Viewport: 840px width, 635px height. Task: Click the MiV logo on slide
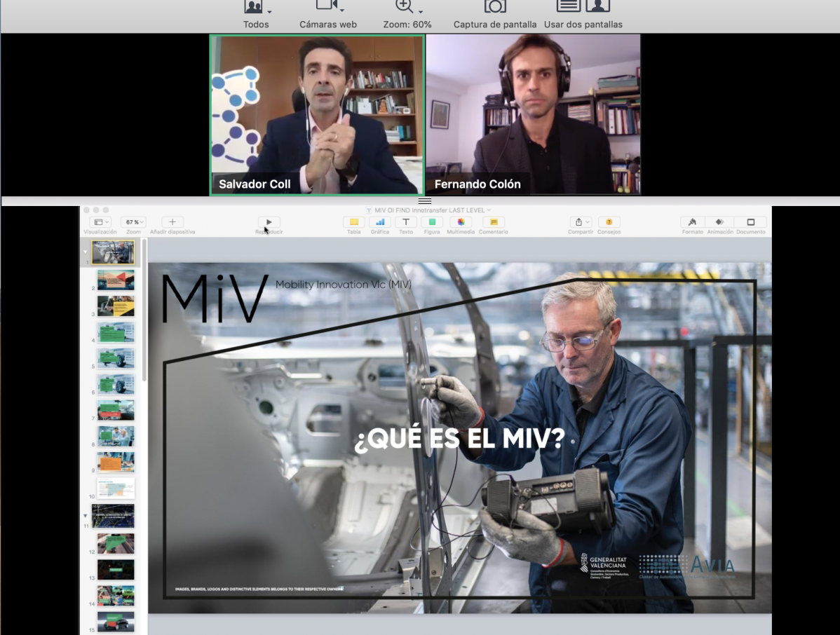coord(215,298)
